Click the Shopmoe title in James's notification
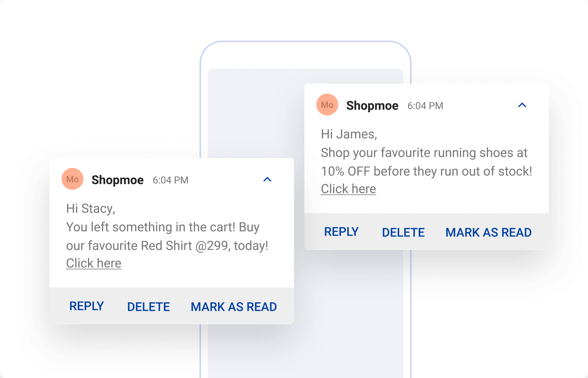Screen dimensions: 588x378 372,106
